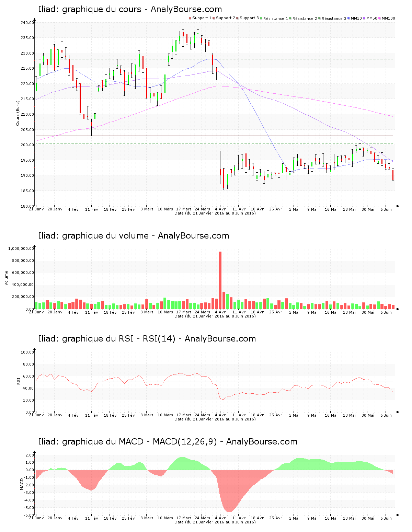Select the Résistance 3 legend entry

tap(332, 19)
